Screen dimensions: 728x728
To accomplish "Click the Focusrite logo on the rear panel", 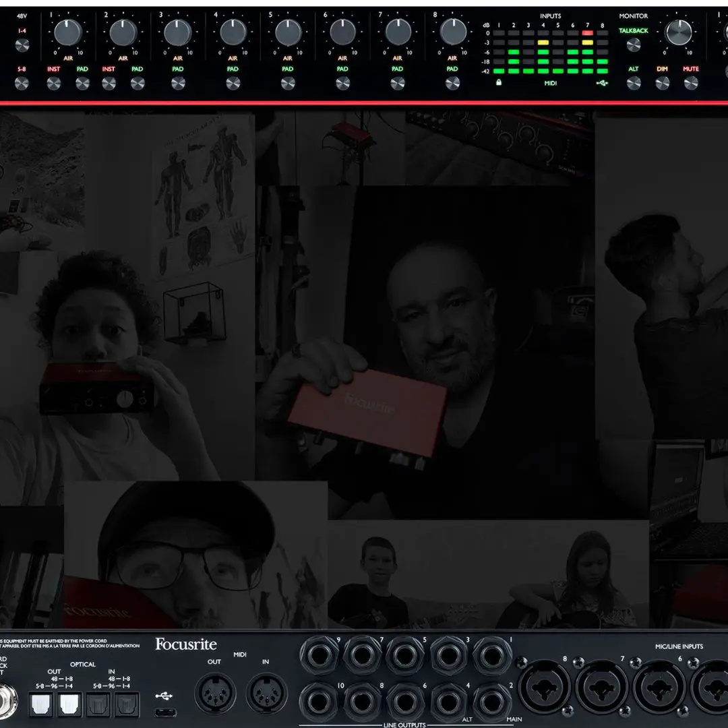I will [186, 644].
